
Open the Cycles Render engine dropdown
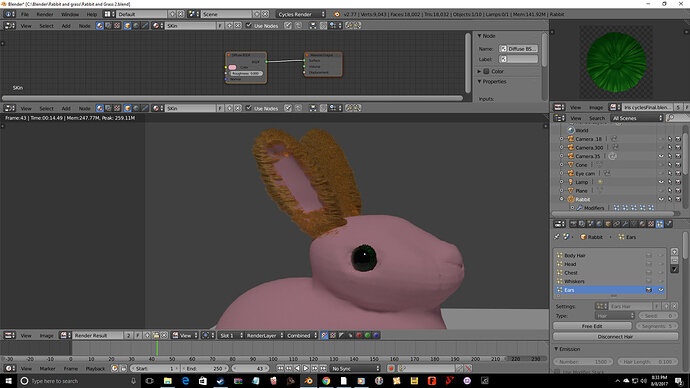click(301, 14)
